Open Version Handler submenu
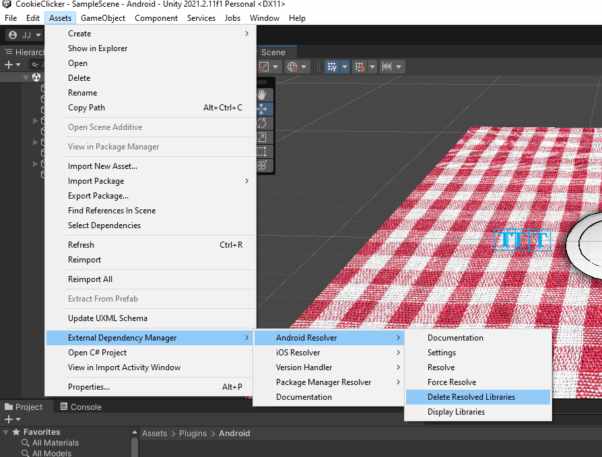 click(329, 368)
